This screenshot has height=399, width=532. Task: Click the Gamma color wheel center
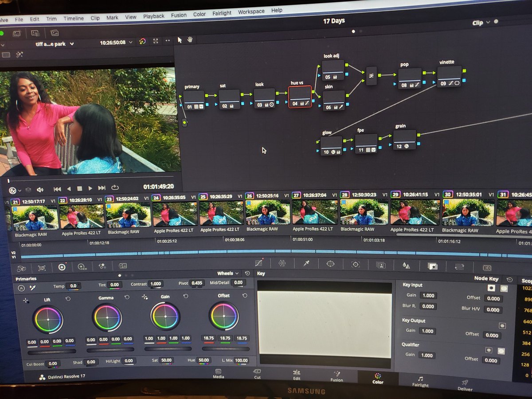[x=107, y=317]
